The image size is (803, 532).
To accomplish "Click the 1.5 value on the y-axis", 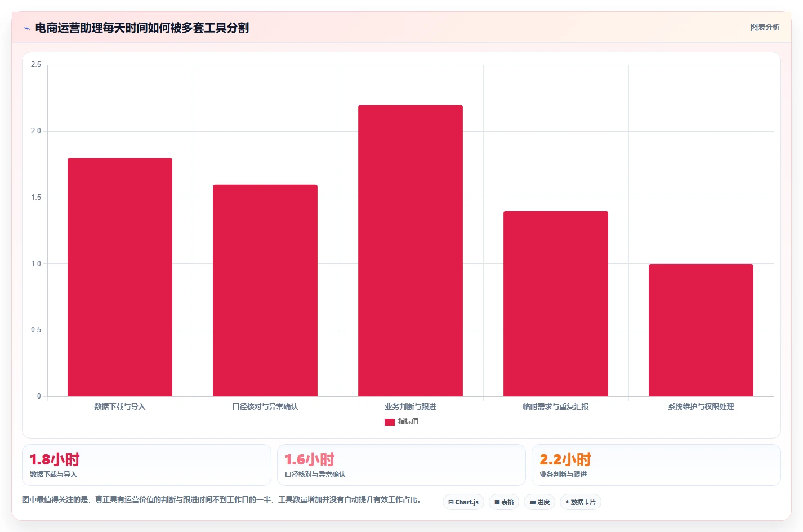I will [x=36, y=198].
